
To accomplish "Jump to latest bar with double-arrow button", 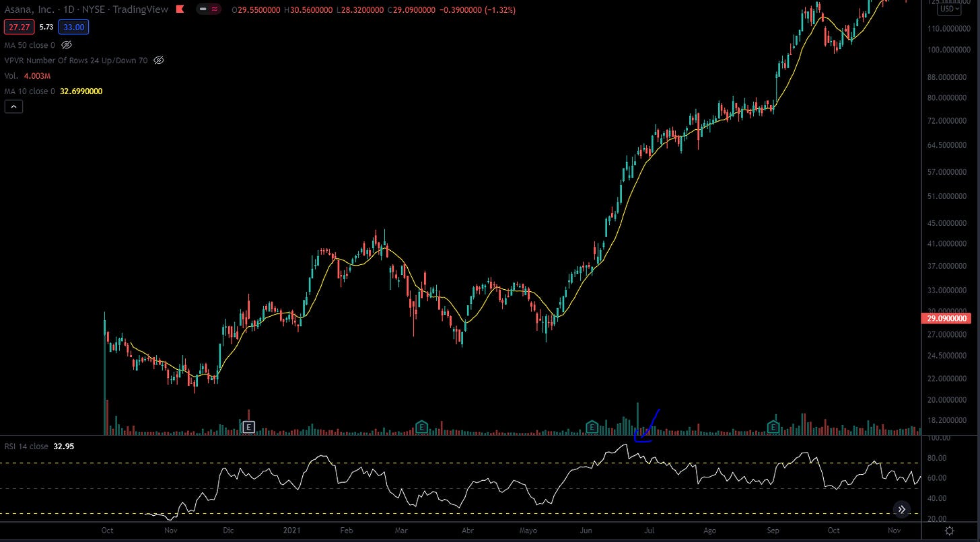I will [x=901, y=510].
